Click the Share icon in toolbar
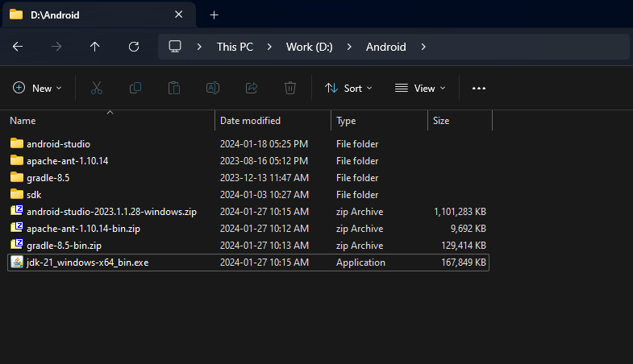The image size is (633, 364). point(252,88)
